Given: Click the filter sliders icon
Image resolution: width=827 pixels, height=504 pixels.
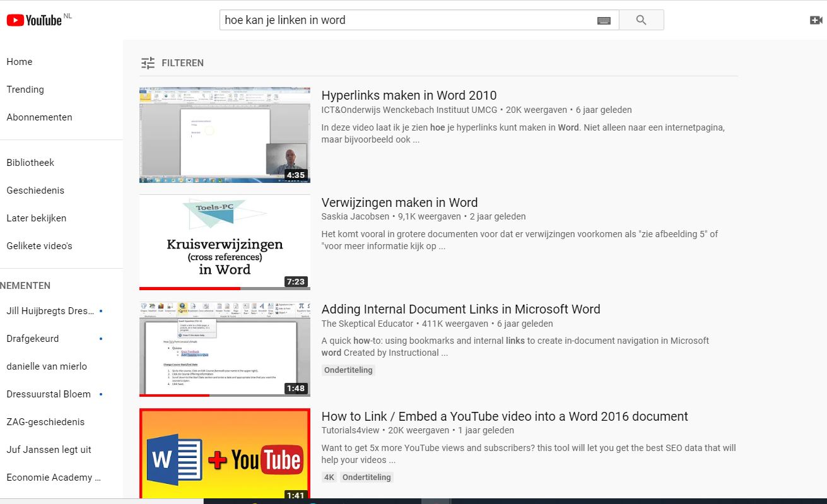Looking at the screenshot, I should 148,63.
